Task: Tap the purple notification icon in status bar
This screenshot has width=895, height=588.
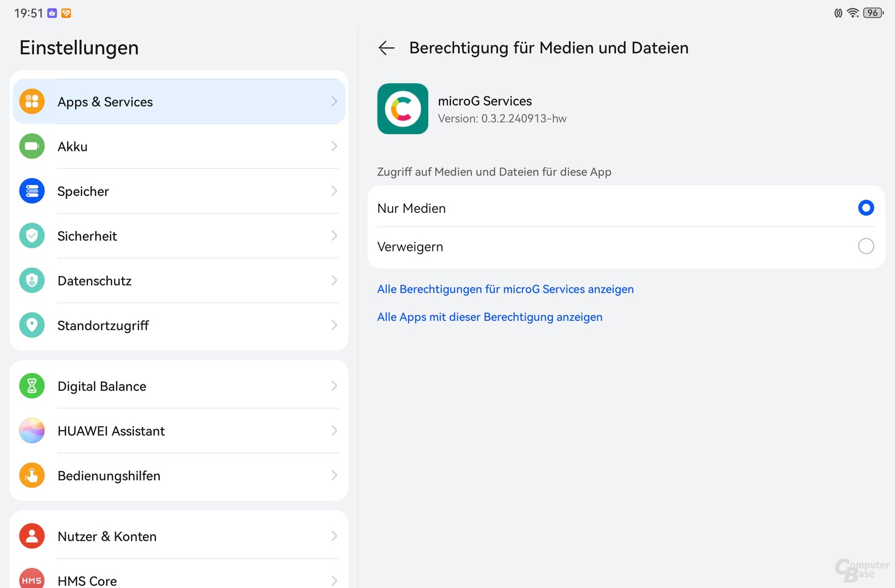Action: click(52, 13)
